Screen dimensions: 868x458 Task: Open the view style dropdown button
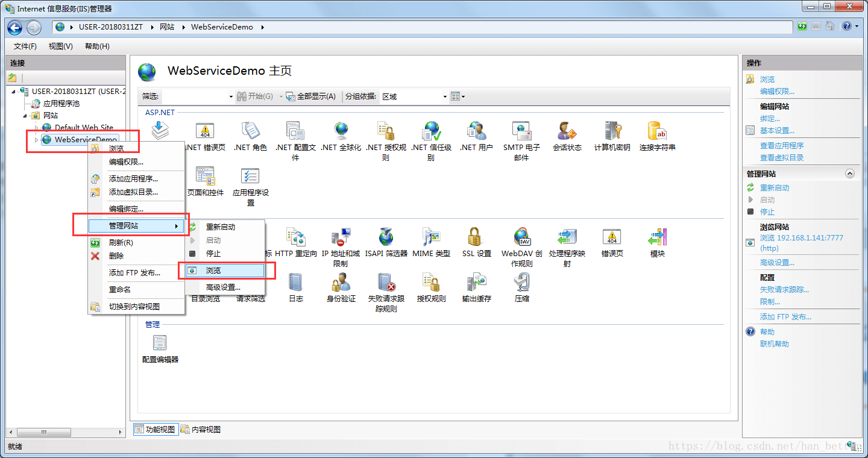point(458,96)
